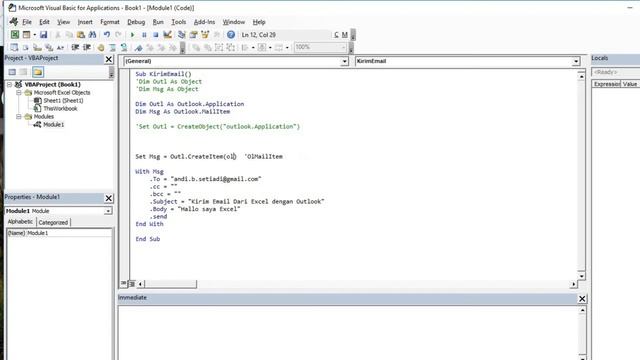Click the Reset (stop) icon

(x=156, y=35)
